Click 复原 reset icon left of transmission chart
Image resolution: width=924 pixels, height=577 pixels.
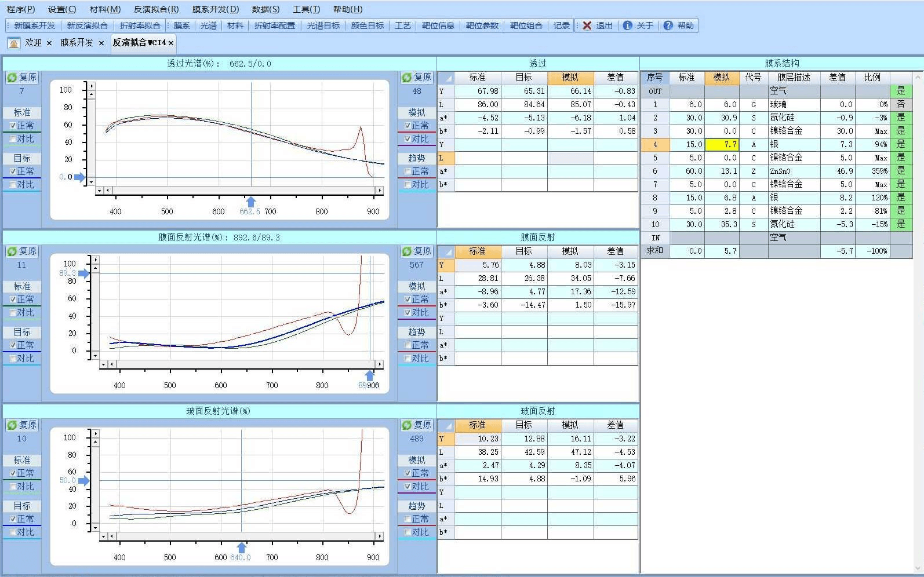(12, 77)
